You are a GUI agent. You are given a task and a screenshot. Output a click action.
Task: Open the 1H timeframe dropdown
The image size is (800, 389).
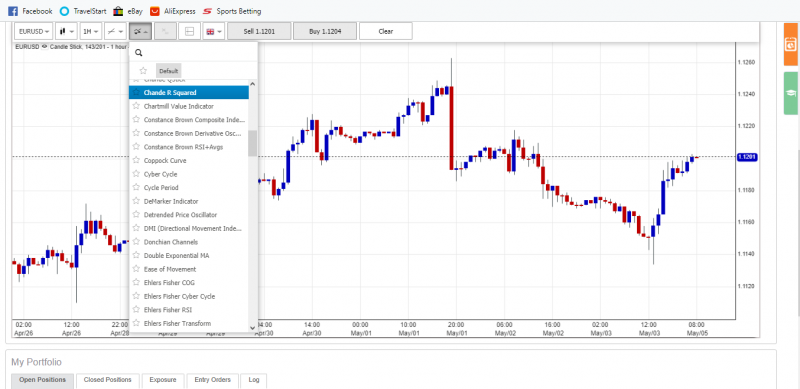[91, 31]
